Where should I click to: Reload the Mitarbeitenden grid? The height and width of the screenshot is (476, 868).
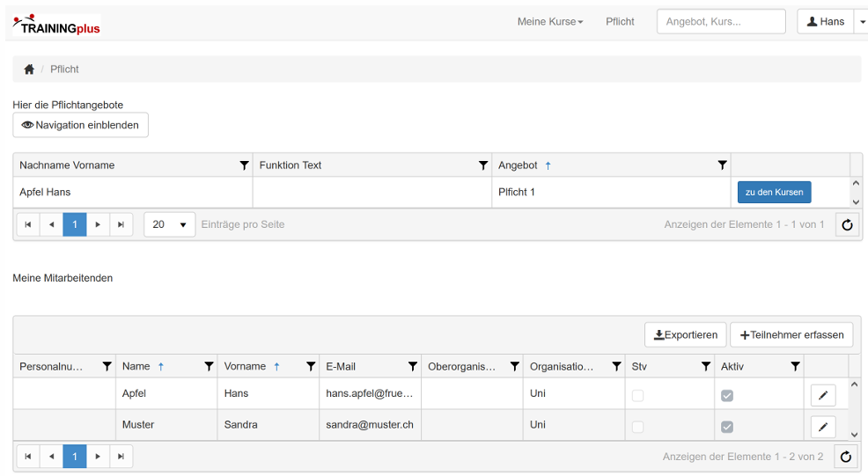point(846,457)
